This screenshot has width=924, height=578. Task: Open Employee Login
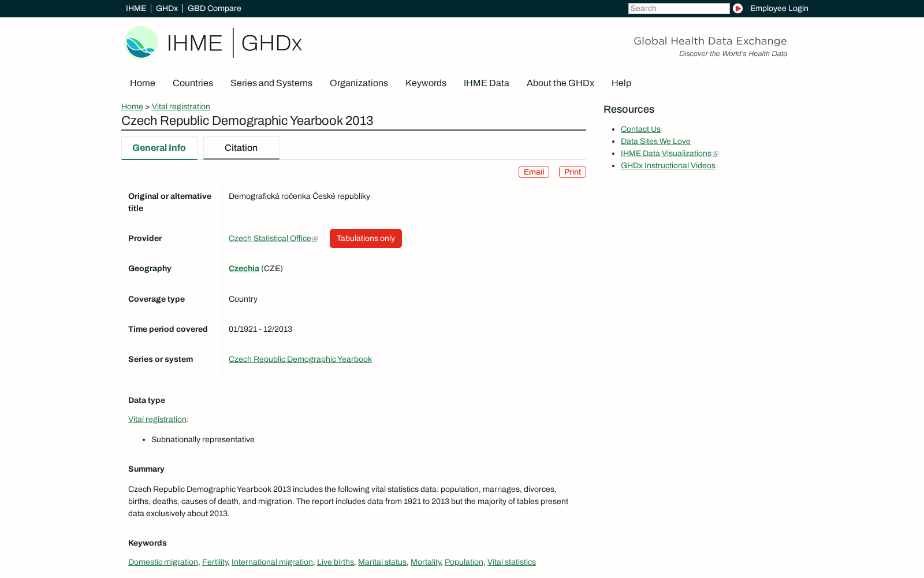[779, 8]
